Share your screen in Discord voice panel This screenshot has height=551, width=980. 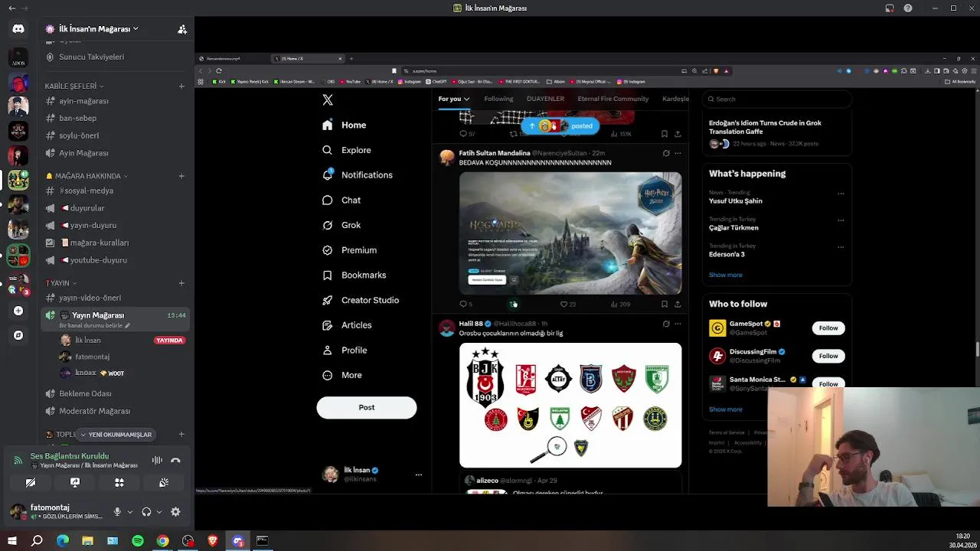(x=75, y=483)
